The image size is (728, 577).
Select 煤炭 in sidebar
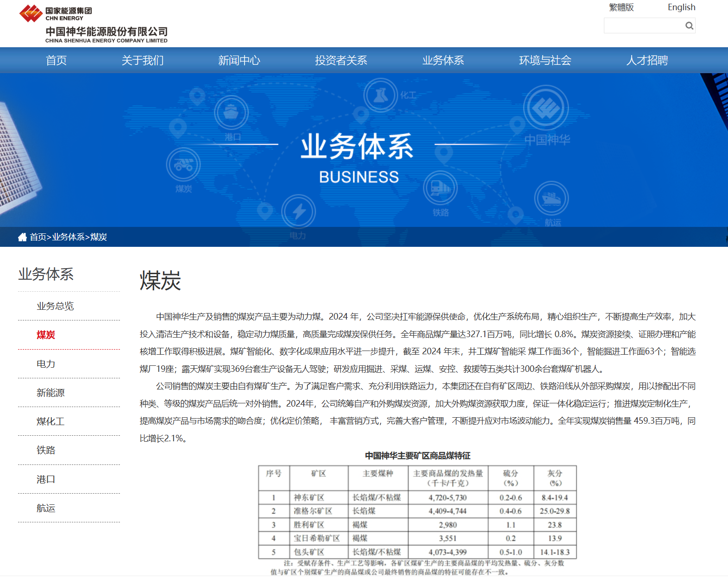(x=46, y=335)
